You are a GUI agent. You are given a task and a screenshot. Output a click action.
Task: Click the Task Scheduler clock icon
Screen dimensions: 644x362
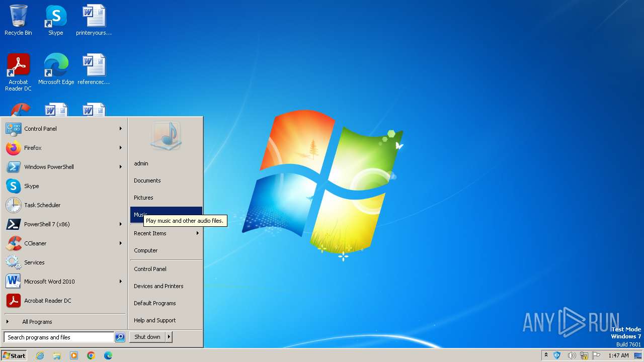[x=13, y=205]
